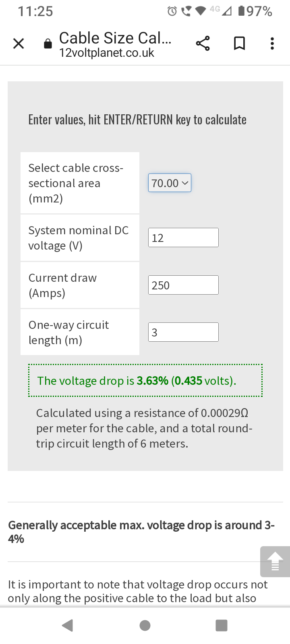Tap the Wi-Fi icon in status bar
The height and width of the screenshot is (644, 290).
[x=200, y=11]
